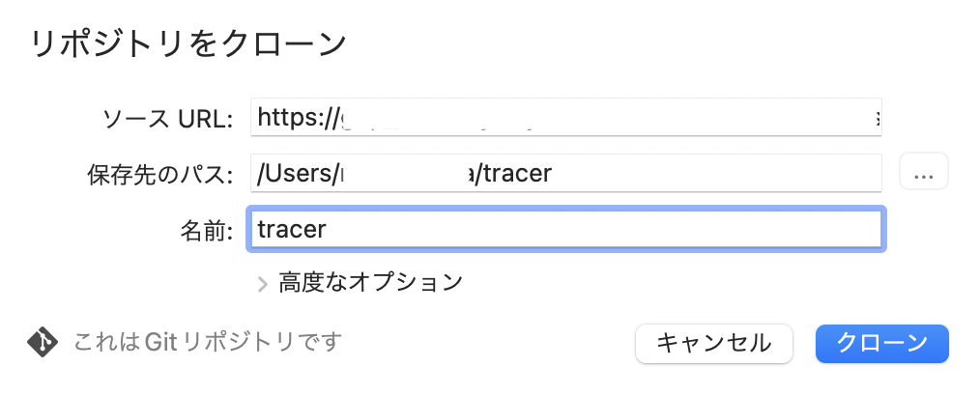Click the Git repository diamond icon
The width and height of the screenshot is (980, 396).
click(43, 341)
